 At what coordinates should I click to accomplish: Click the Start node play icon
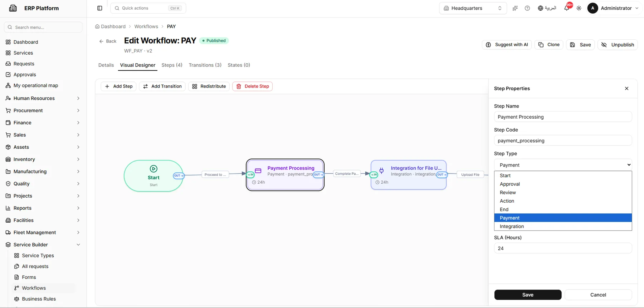tap(153, 169)
